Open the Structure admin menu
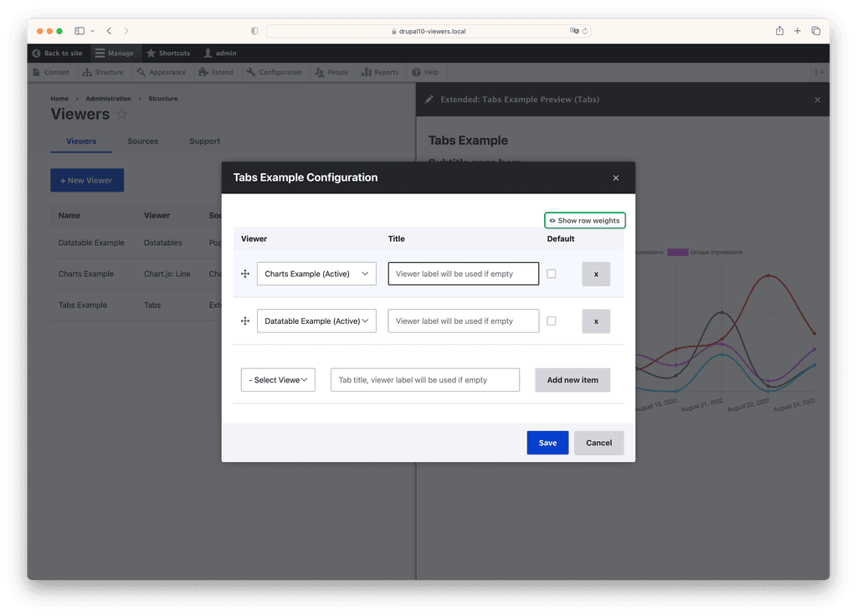The height and width of the screenshot is (616, 857). 103,72
